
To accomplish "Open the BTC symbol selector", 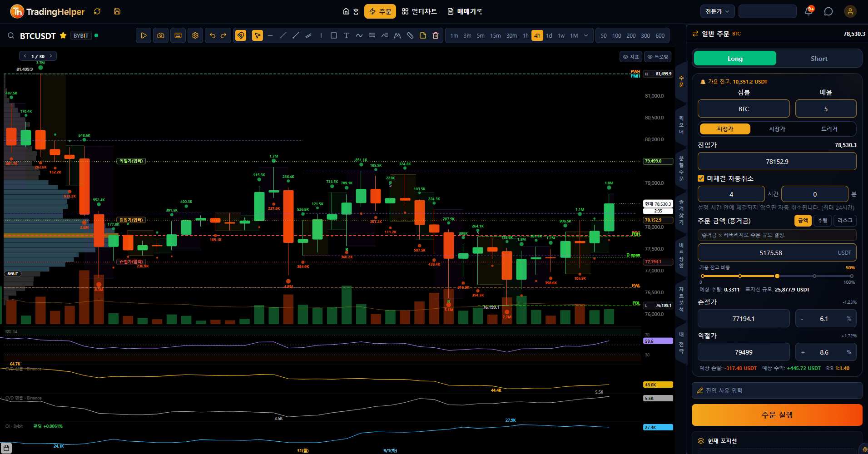I will pos(744,109).
